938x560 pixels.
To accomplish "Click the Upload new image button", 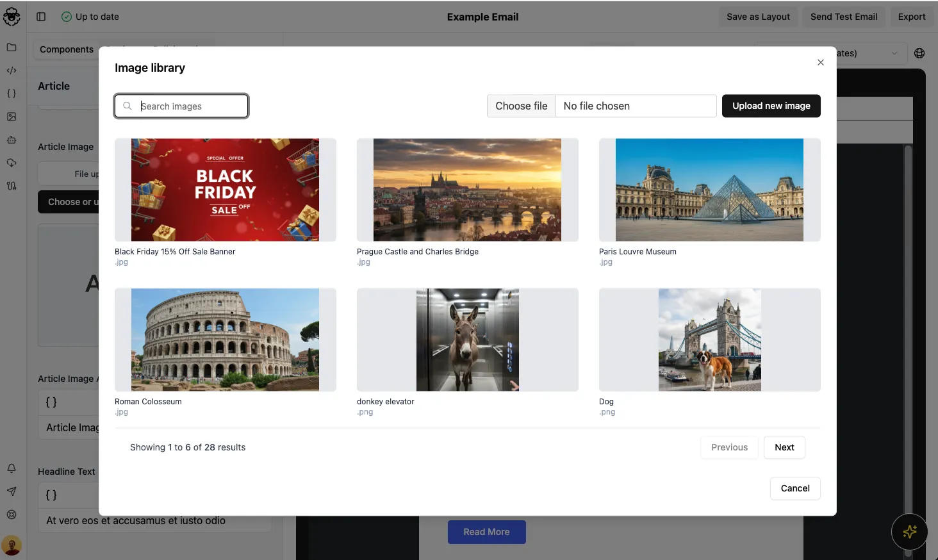I will pos(771,106).
